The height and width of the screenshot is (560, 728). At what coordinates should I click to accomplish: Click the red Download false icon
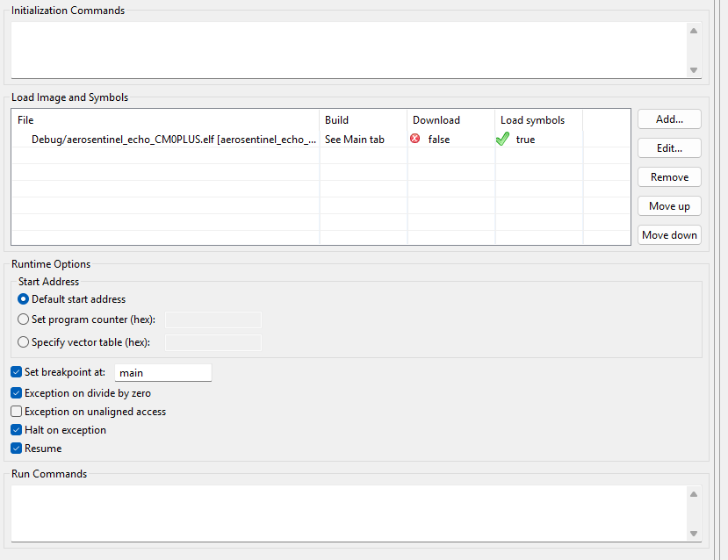[415, 139]
